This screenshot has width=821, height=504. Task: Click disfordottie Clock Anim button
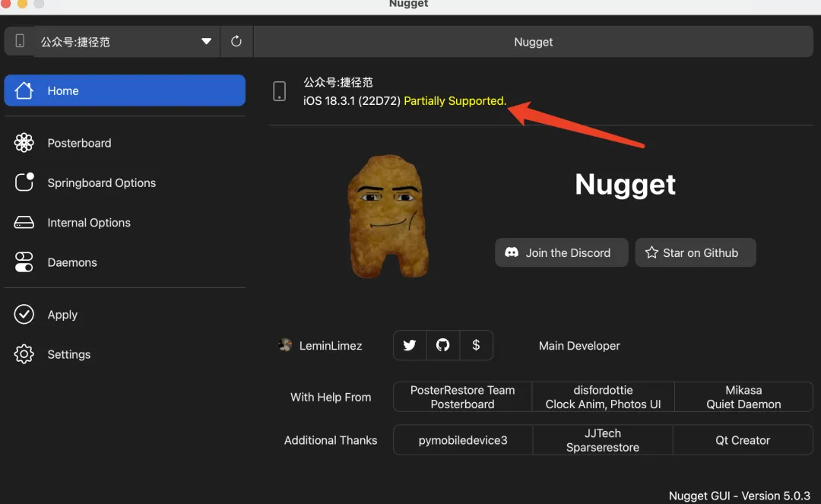(603, 398)
